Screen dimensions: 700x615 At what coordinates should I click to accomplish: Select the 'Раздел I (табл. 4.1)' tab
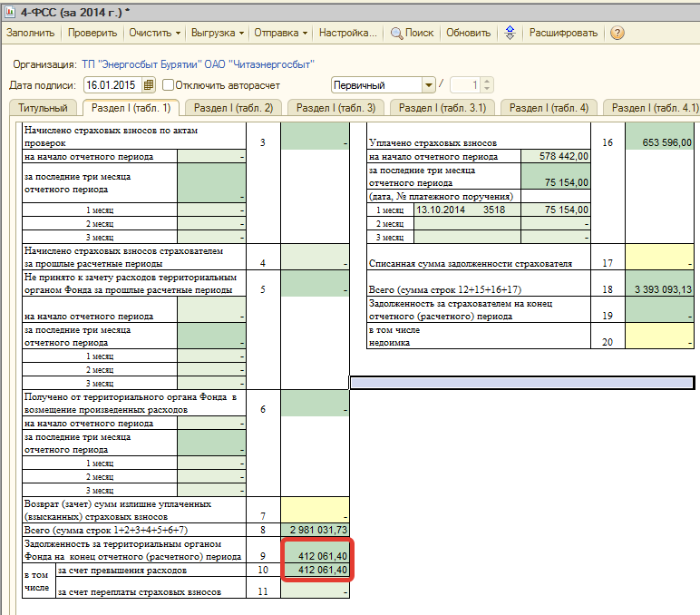pyautogui.click(x=652, y=108)
